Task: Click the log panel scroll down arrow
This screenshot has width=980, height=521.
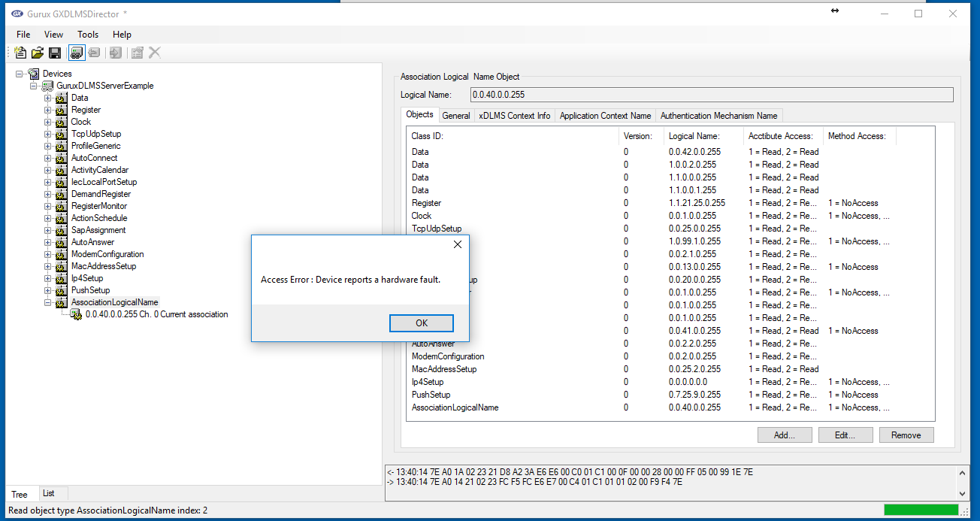Action: click(963, 493)
